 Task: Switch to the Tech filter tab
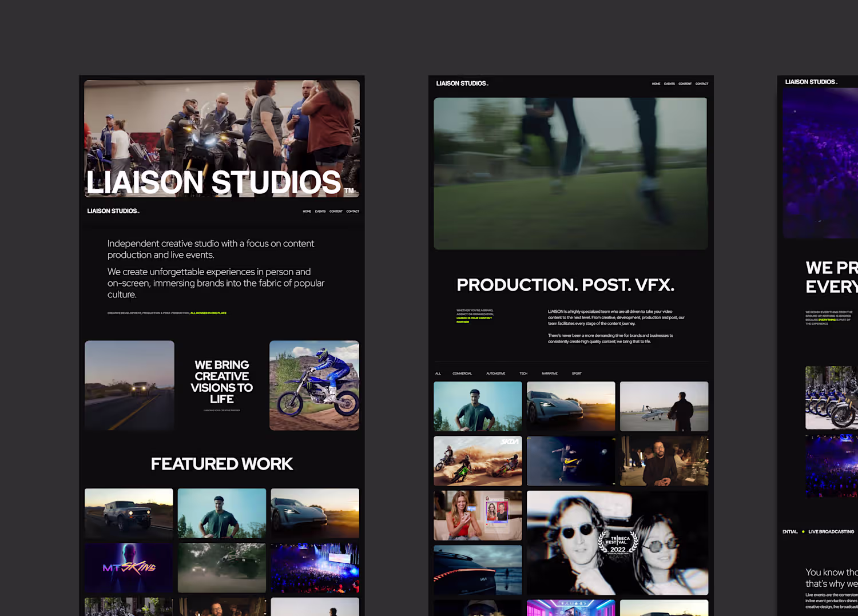point(523,373)
